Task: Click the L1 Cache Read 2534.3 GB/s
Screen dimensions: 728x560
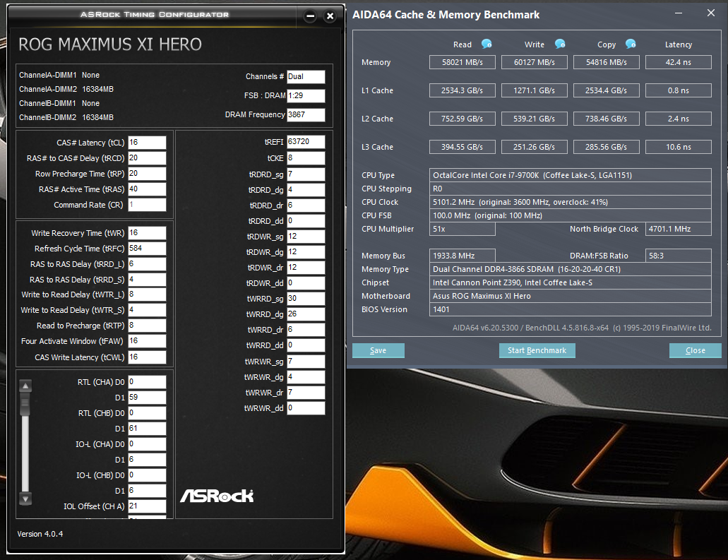Action: [x=462, y=90]
